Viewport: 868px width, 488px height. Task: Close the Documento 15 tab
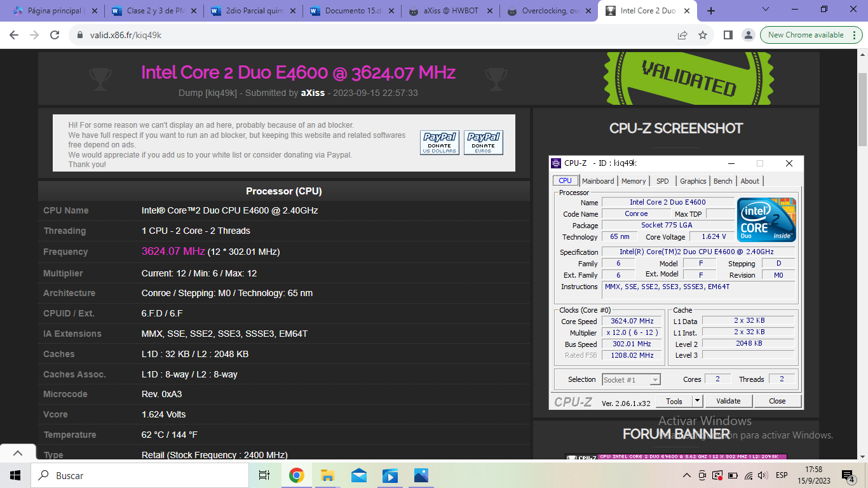pyautogui.click(x=391, y=11)
